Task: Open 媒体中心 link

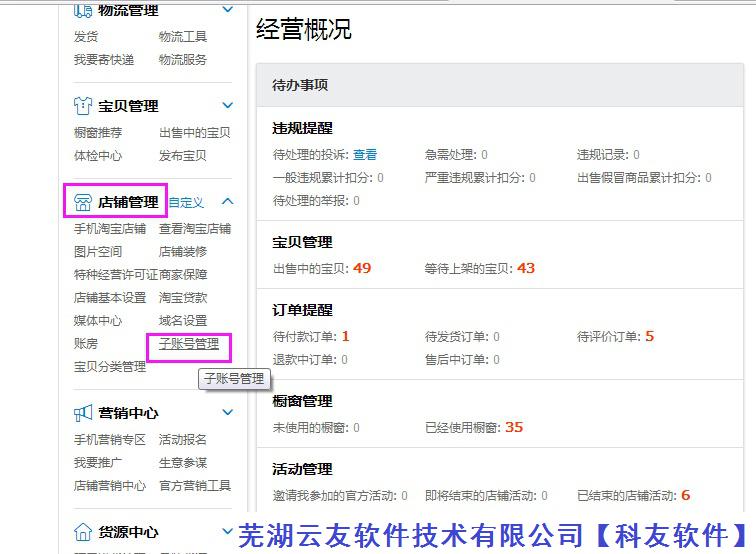Action: click(x=98, y=321)
